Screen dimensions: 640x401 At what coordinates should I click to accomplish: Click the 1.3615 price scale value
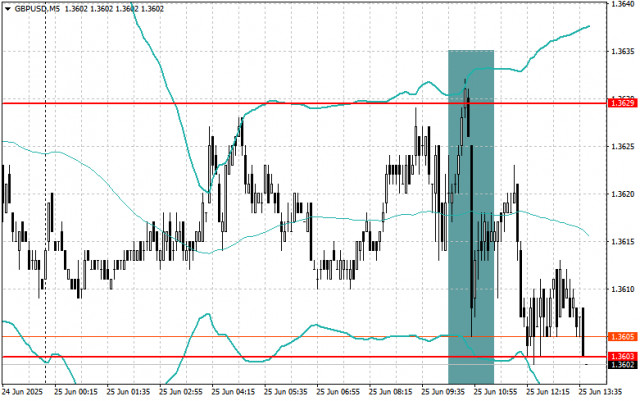click(x=623, y=242)
